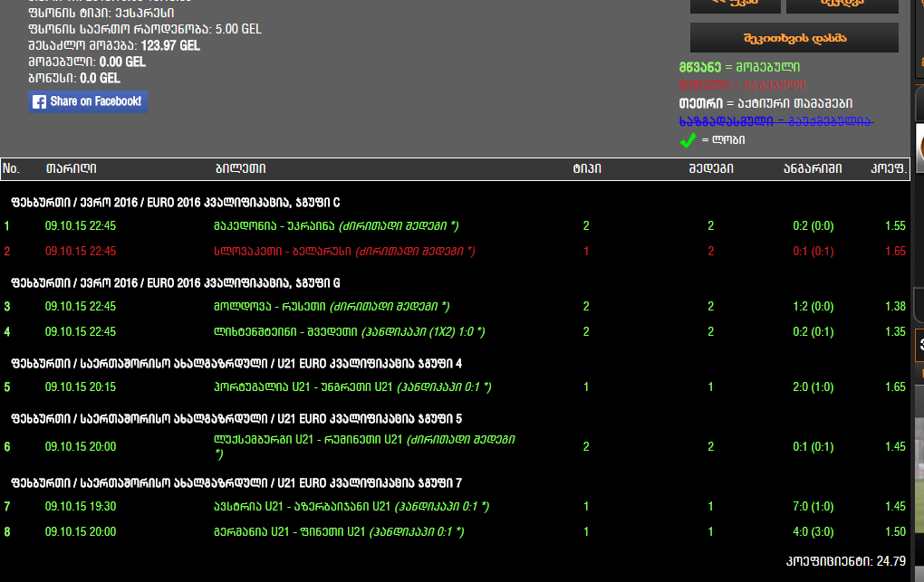The width and height of the screenshot is (924, 582).
Task: Click the score 4:0 (3:0)
Action: [x=813, y=531]
